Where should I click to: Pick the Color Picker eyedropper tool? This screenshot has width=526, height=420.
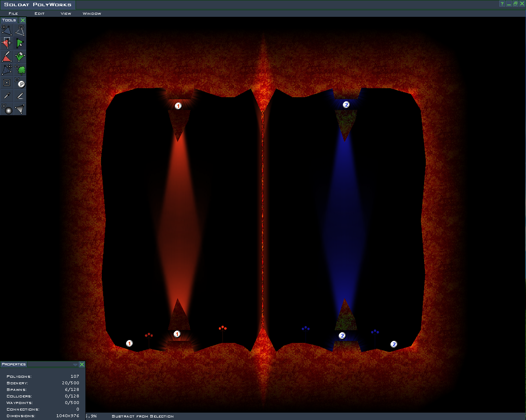pyautogui.click(x=7, y=96)
